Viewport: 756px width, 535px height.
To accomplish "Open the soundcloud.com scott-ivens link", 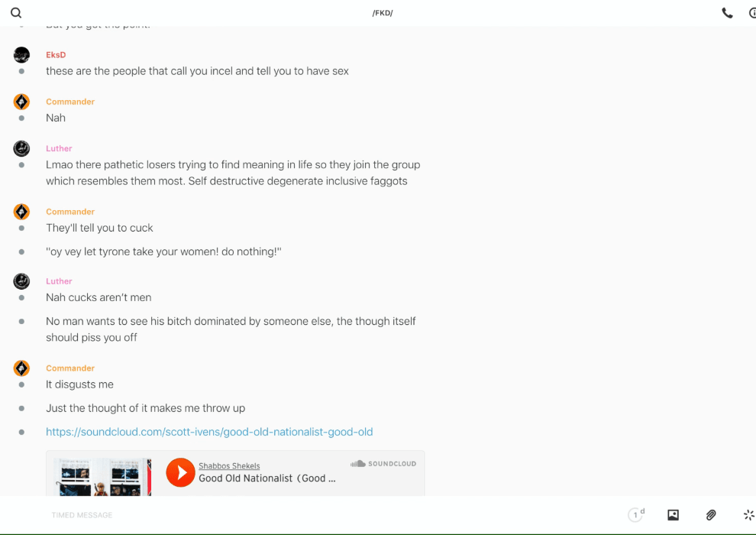I will (x=209, y=432).
